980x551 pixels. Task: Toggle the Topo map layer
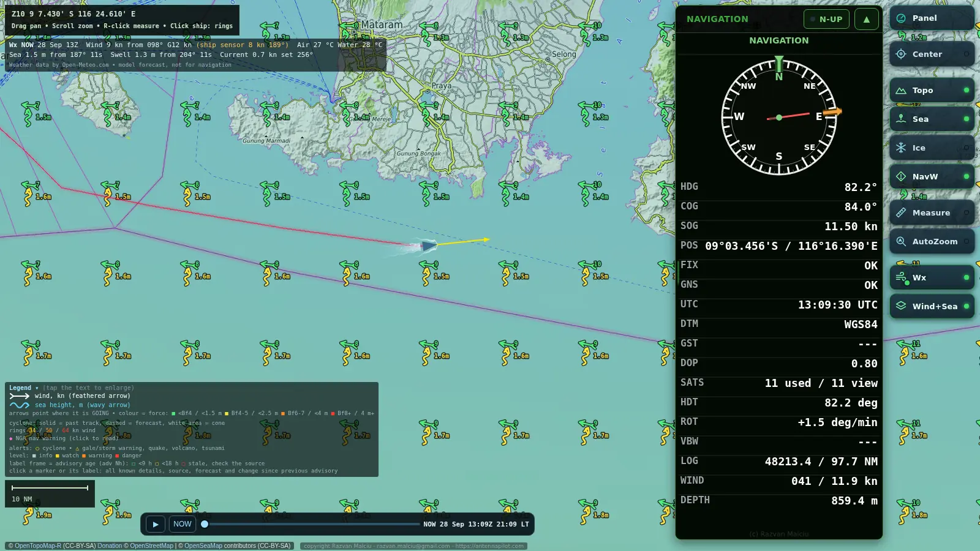[932, 90]
